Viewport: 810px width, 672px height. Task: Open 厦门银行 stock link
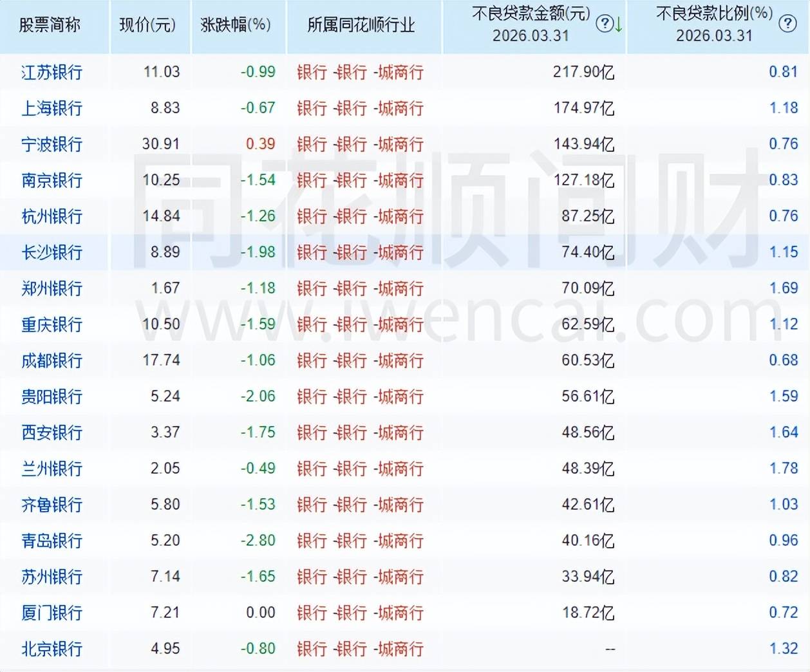(52, 613)
